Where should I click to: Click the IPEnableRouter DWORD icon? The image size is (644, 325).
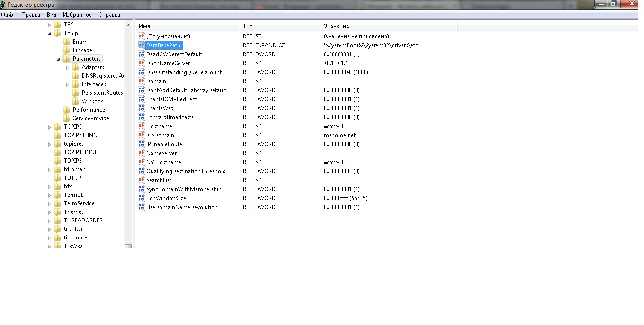coord(141,144)
